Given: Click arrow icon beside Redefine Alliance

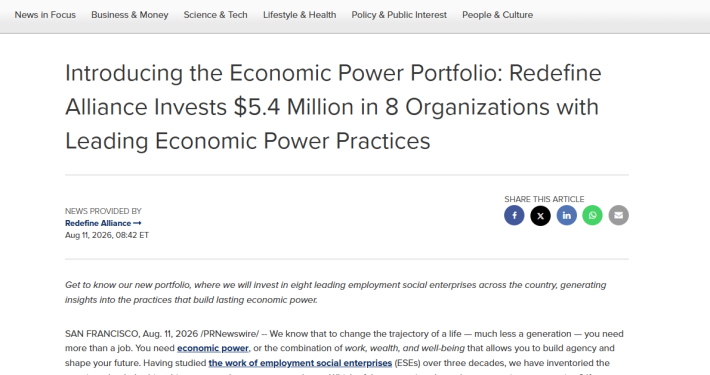Looking at the screenshot, I should click(x=137, y=223).
